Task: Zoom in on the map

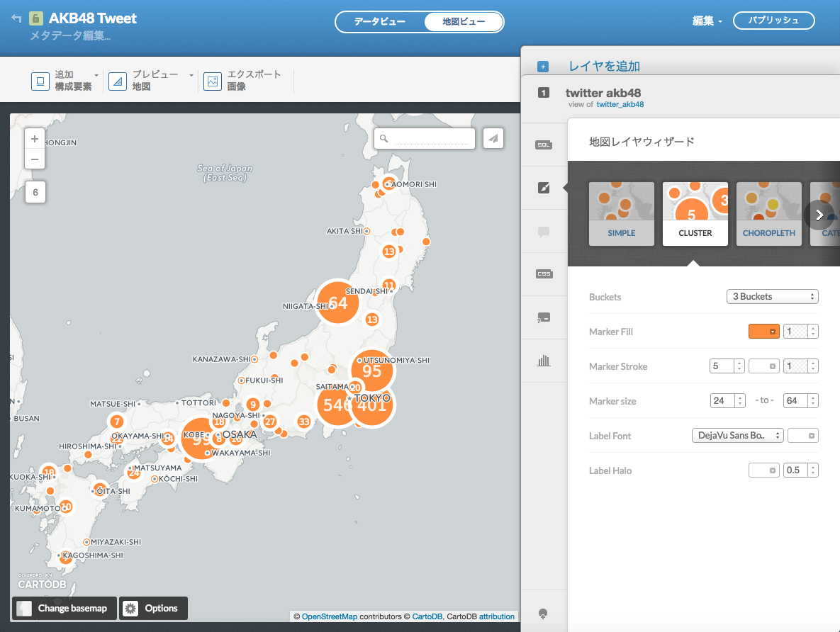Action: coord(35,139)
